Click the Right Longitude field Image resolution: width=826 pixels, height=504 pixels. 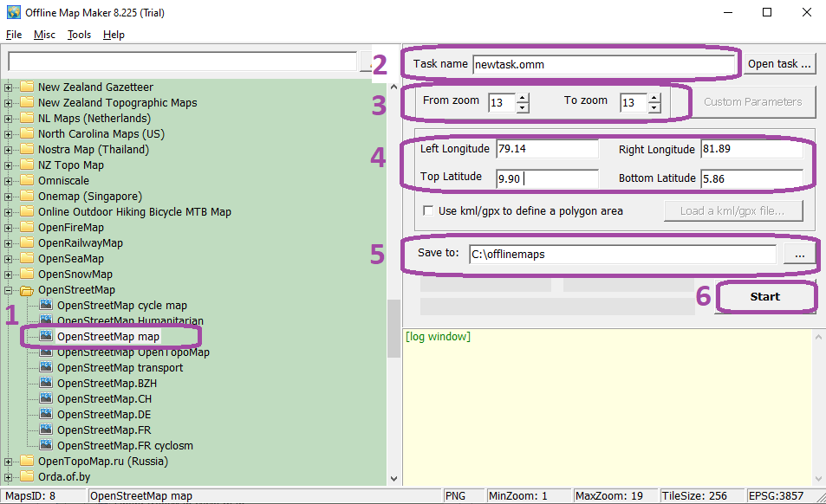click(751, 149)
